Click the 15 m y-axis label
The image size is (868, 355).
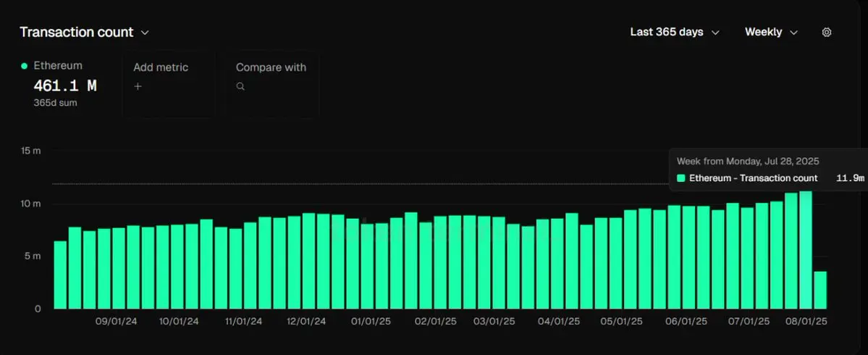(30, 151)
